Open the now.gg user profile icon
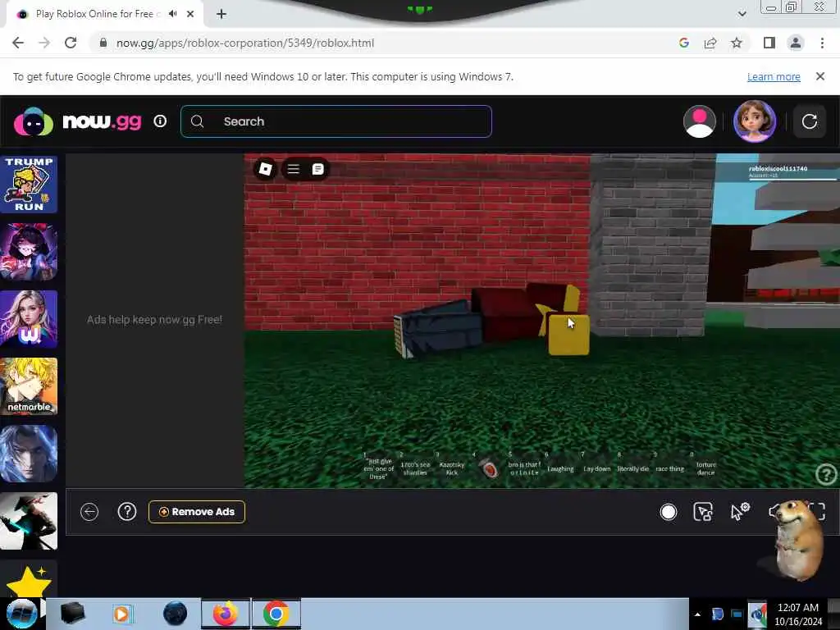Image resolution: width=840 pixels, height=630 pixels. pyautogui.click(x=699, y=121)
